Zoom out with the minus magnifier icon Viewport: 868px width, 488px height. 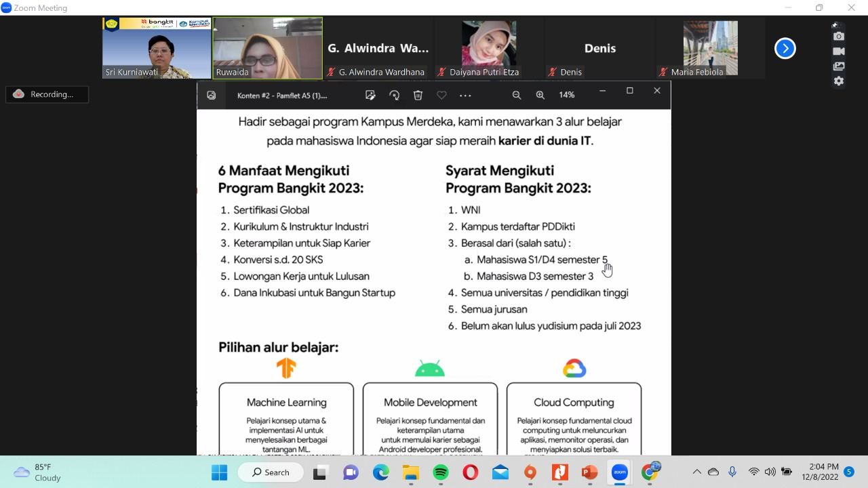pos(517,96)
